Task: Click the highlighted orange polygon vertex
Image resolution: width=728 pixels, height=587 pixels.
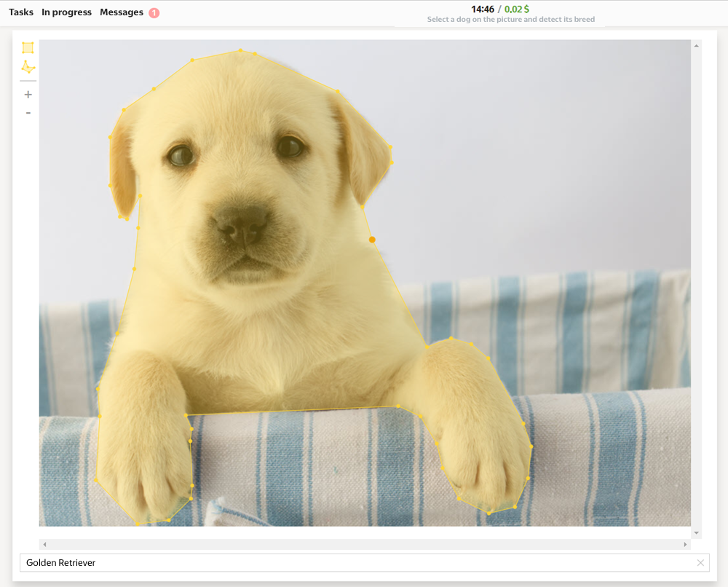Action: 372,240
